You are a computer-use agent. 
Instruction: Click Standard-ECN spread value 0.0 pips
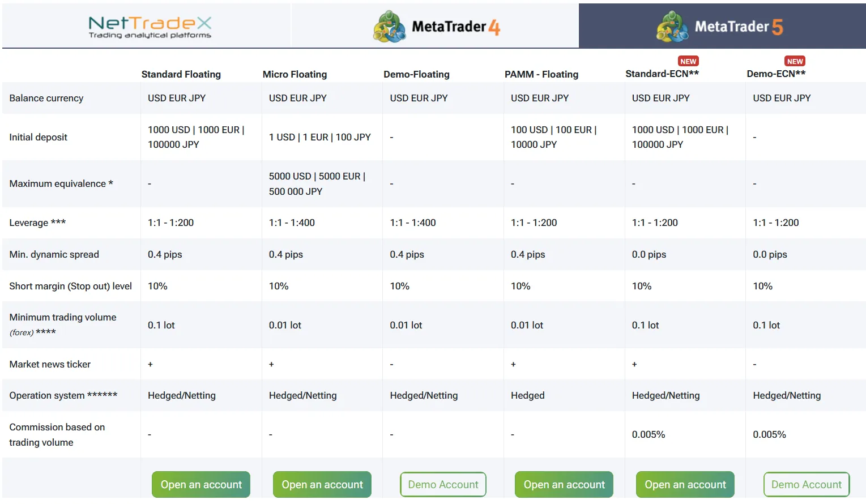(649, 254)
